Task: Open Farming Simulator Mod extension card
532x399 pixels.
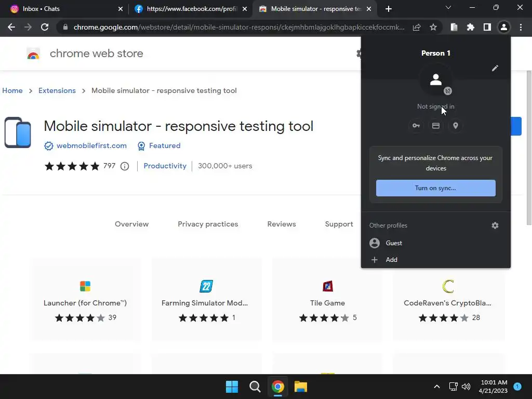Action: pos(206,299)
